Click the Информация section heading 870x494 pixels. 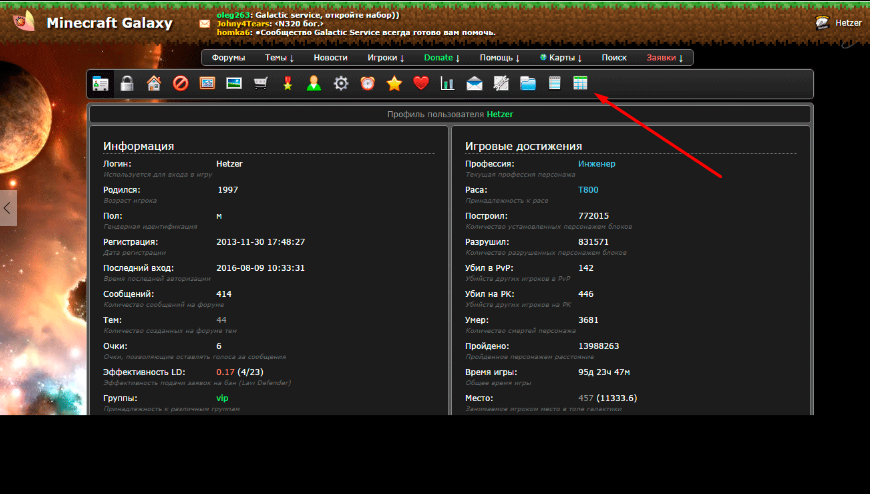coord(138,146)
